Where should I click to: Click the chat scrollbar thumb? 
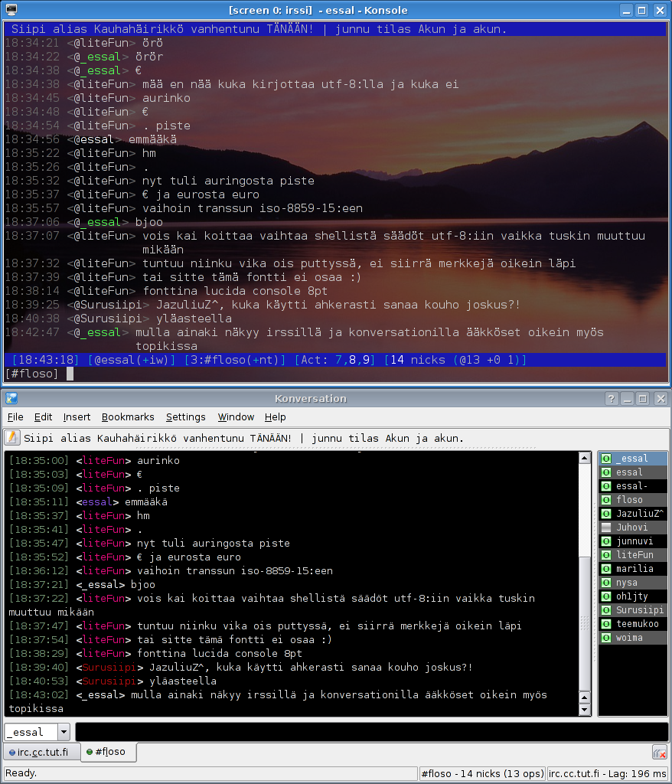tap(585, 623)
